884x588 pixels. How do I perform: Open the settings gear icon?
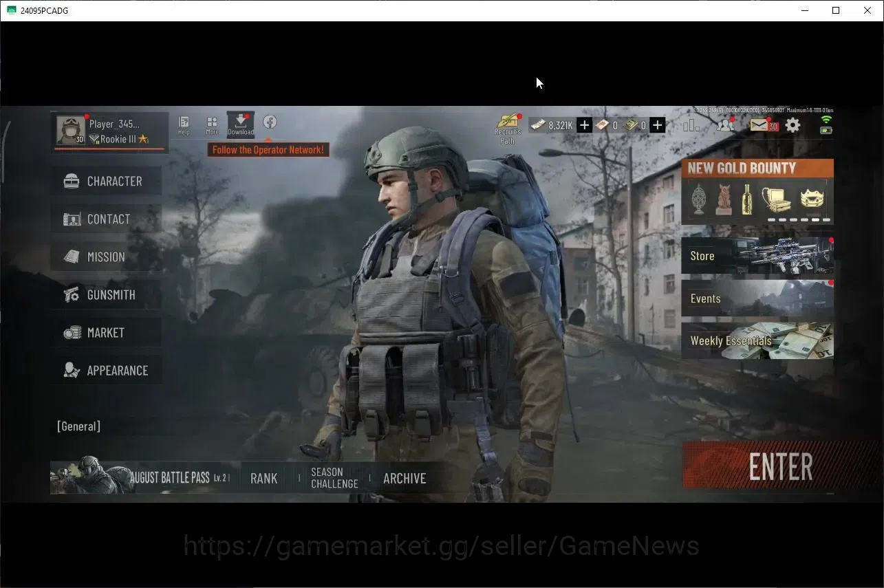(793, 125)
